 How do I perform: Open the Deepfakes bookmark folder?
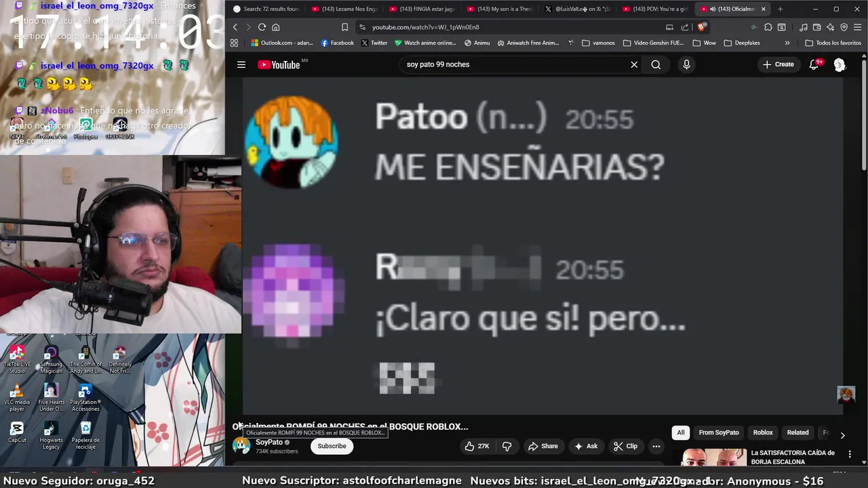point(742,43)
